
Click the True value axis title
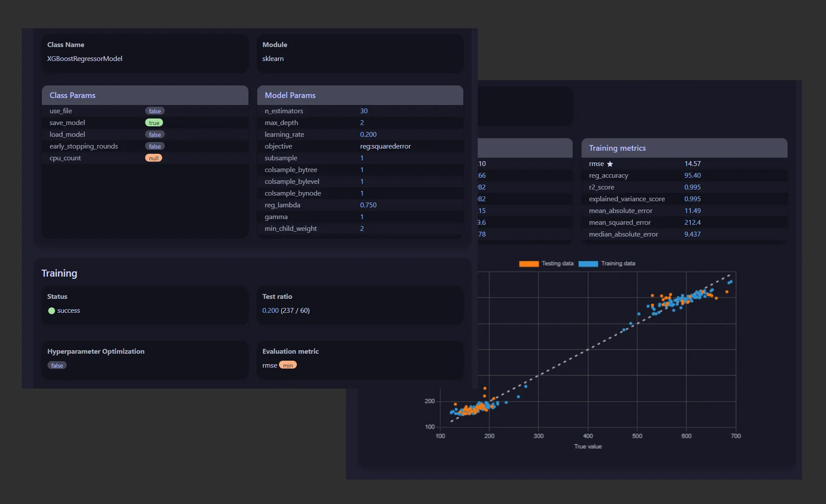[x=588, y=446]
